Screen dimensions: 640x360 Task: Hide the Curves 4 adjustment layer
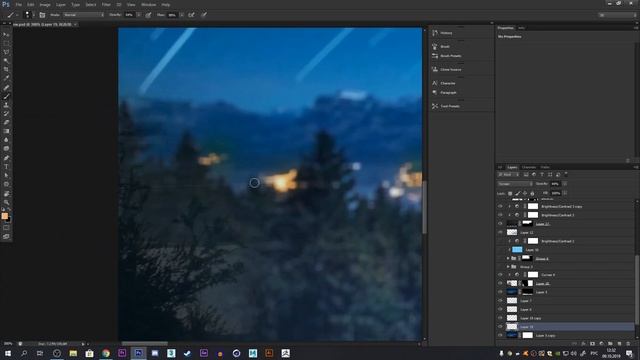click(x=500, y=275)
